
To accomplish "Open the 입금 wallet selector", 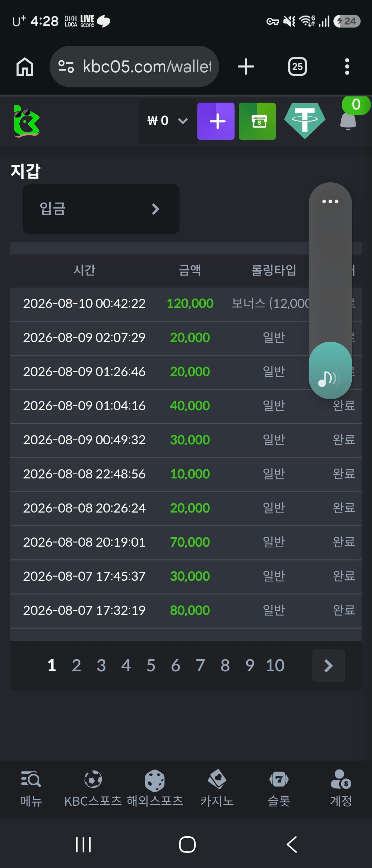I will point(101,209).
